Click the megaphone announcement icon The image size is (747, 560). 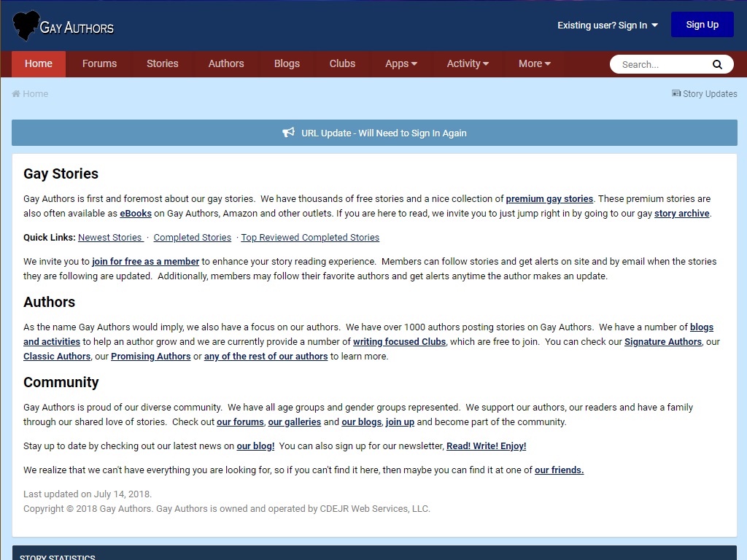(289, 133)
